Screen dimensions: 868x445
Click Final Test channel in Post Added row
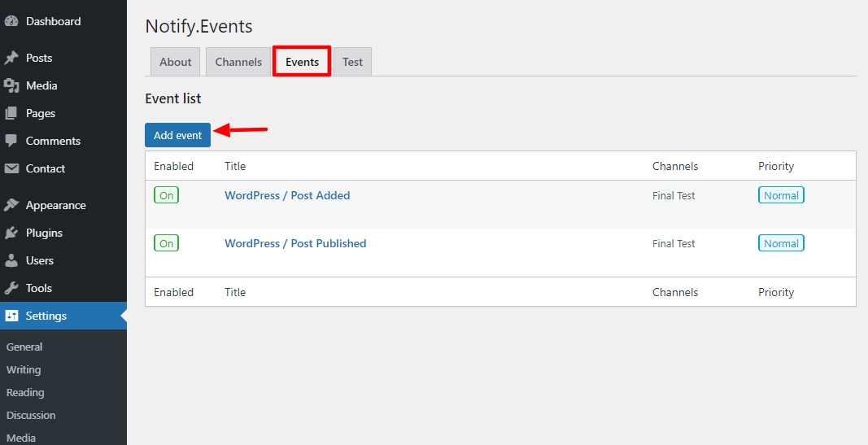click(x=674, y=195)
